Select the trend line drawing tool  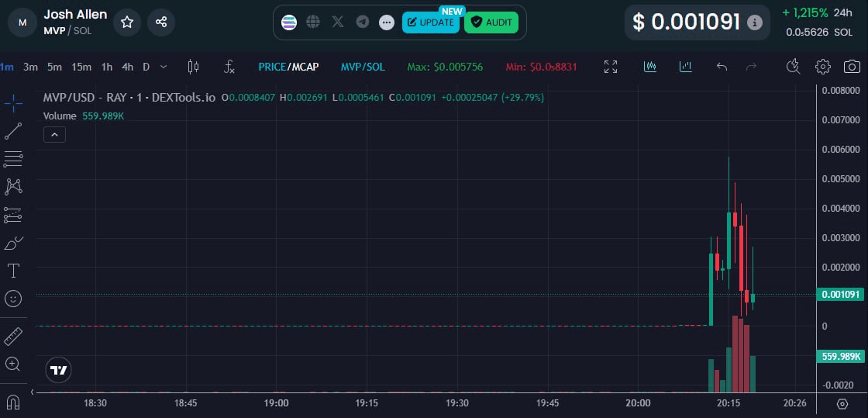click(13, 131)
